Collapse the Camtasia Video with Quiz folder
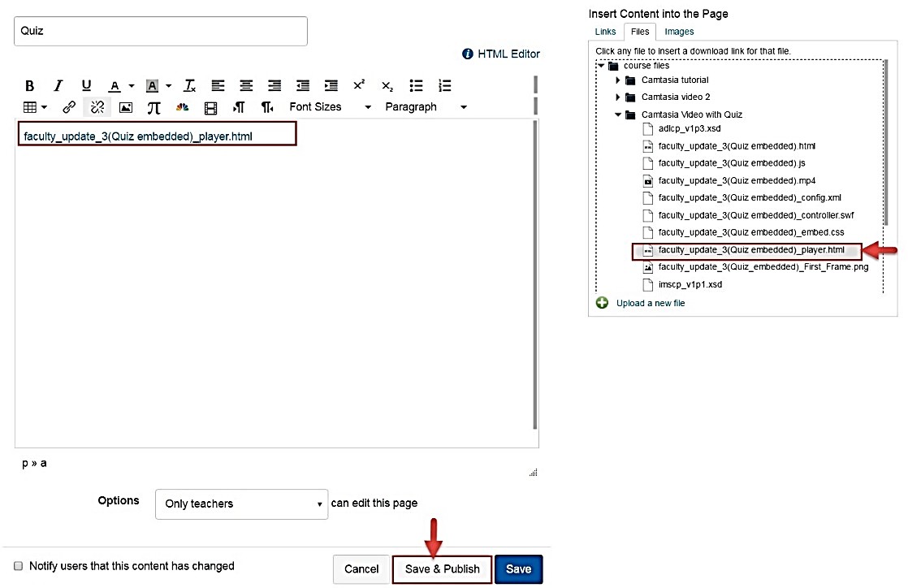 [x=617, y=115]
